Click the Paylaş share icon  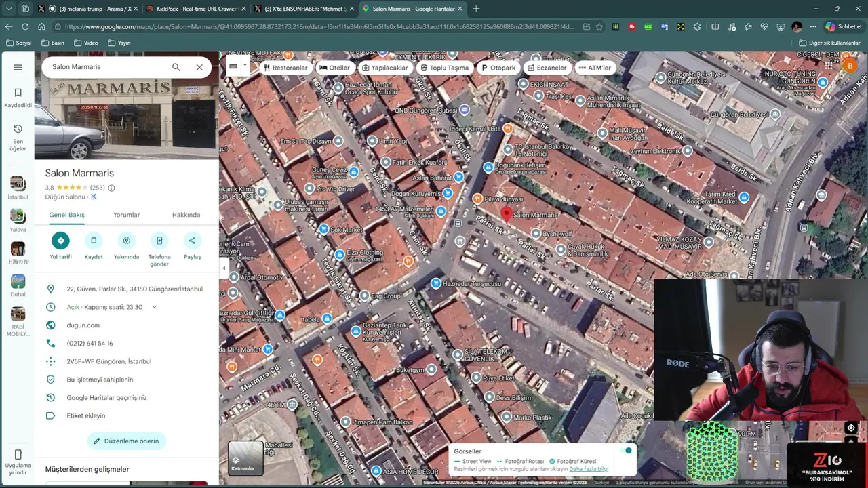192,241
